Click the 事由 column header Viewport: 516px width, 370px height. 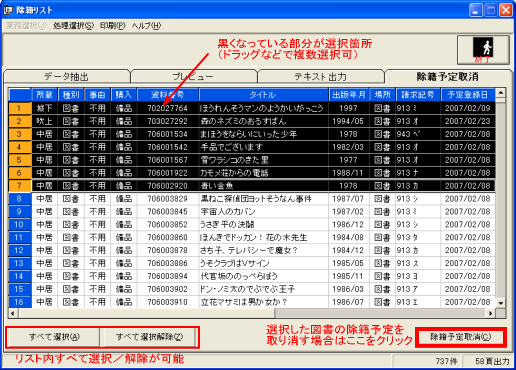coord(97,95)
